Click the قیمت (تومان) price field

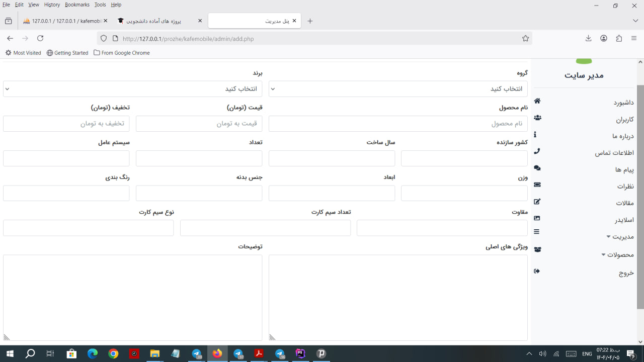tap(199, 124)
